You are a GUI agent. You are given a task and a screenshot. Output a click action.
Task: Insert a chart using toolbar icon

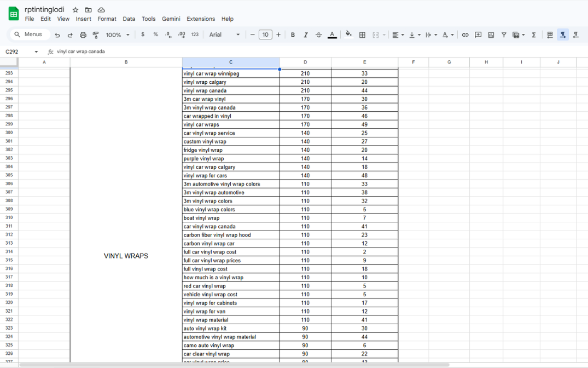click(x=491, y=35)
